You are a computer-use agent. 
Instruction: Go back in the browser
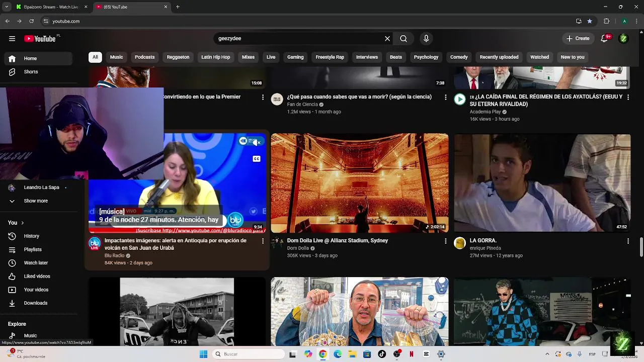[7, 21]
